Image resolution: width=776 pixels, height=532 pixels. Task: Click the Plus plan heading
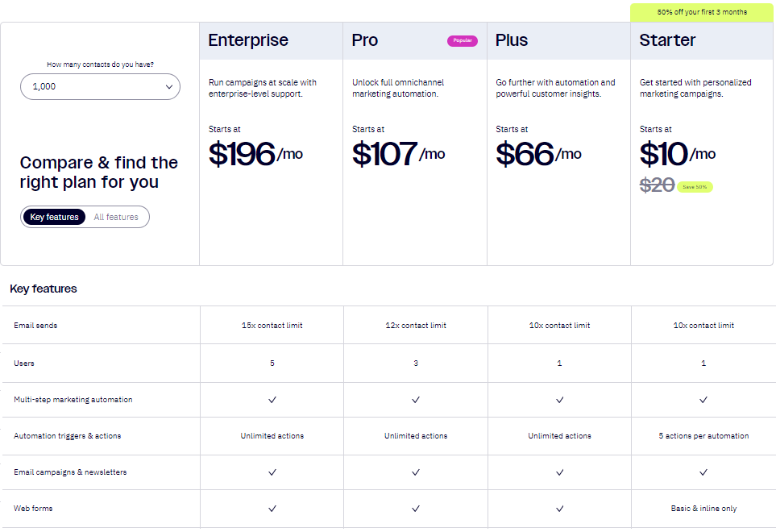517,40
